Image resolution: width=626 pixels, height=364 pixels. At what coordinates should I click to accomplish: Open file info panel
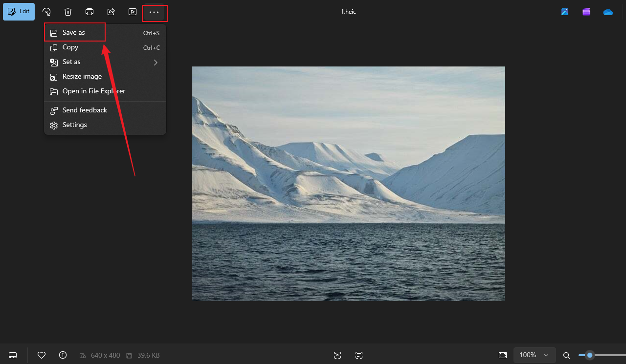point(63,355)
